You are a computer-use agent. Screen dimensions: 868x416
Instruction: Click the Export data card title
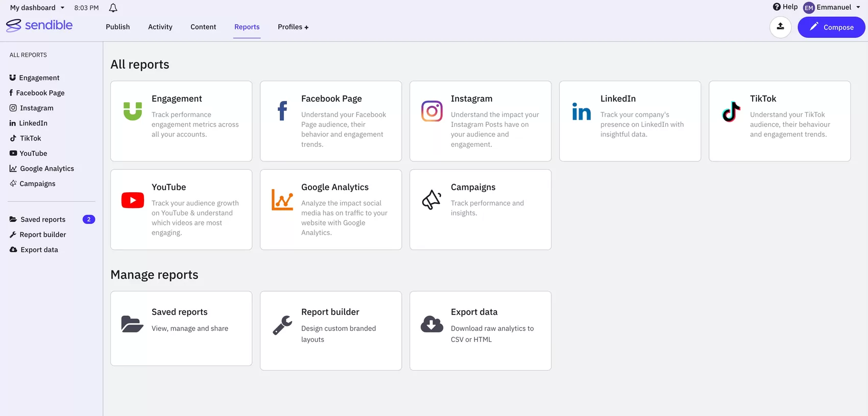[474, 312]
